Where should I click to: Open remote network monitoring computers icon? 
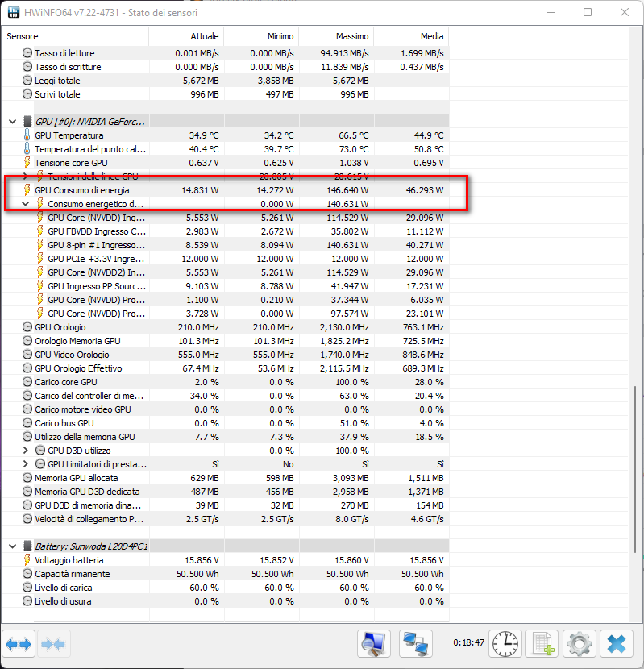click(416, 644)
